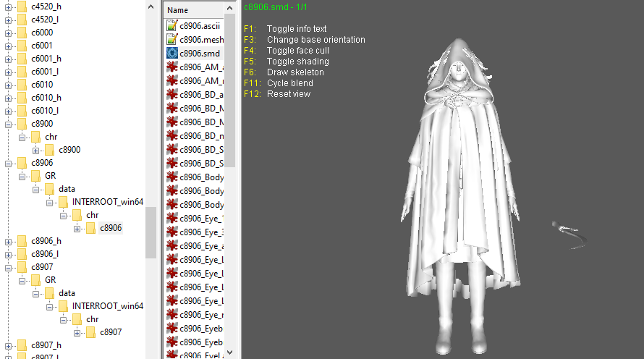Click the c8906.ascii file icon
The width and height of the screenshot is (644, 359).
tap(172, 26)
